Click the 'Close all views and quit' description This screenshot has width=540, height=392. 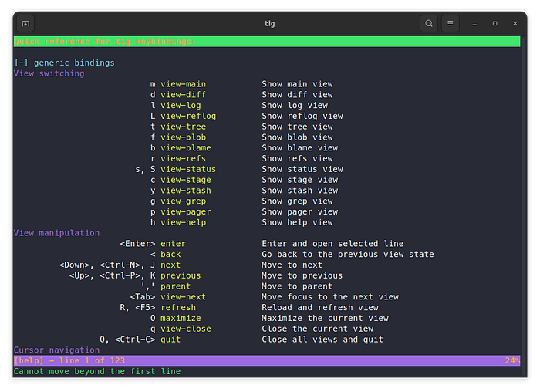tap(322, 340)
